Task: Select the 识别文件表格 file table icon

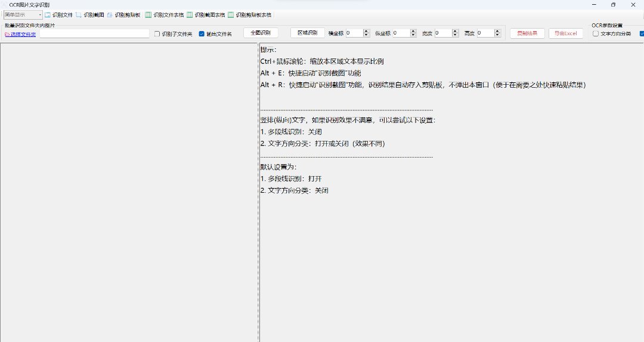Action: 148,14
